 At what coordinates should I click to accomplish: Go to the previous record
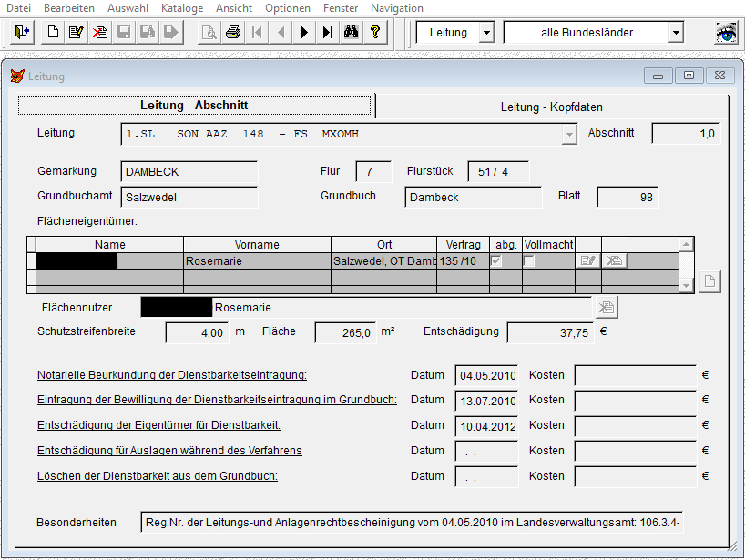pyautogui.click(x=281, y=32)
